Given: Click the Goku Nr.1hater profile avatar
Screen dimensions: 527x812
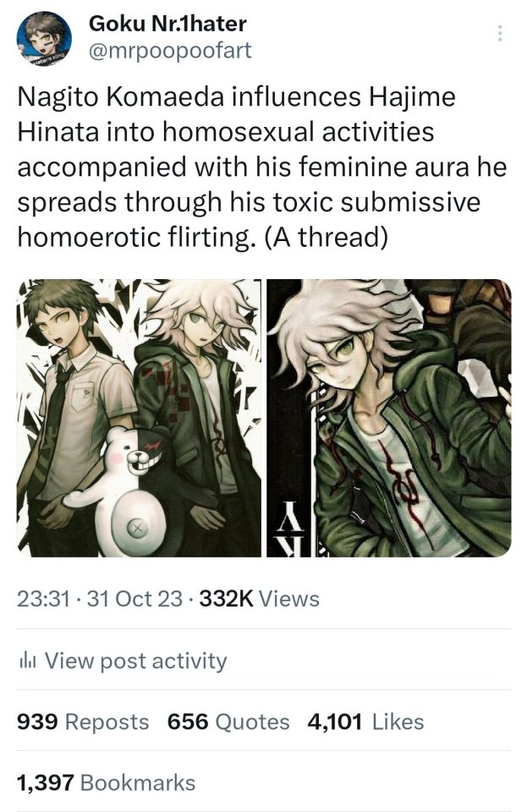Looking at the screenshot, I should (x=43, y=38).
